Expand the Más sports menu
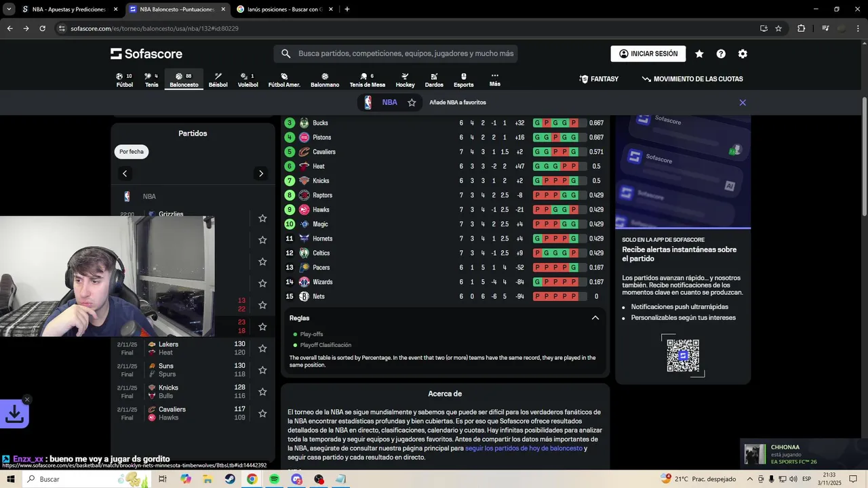This screenshot has width=868, height=488. tap(495, 80)
